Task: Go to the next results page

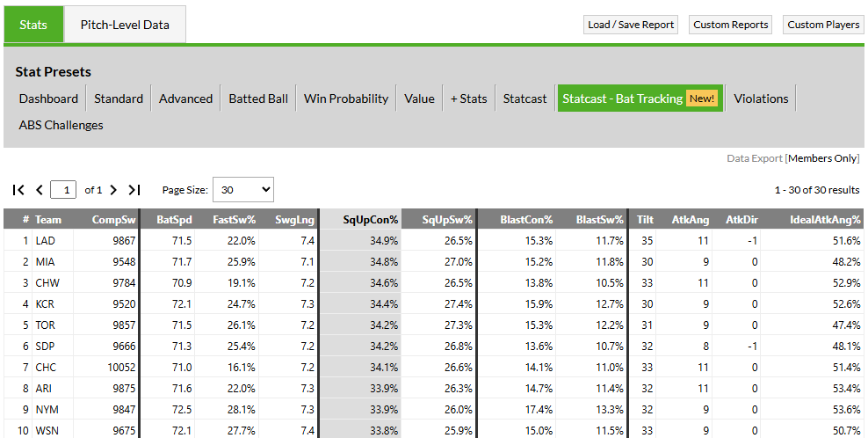Action: point(114,190)
